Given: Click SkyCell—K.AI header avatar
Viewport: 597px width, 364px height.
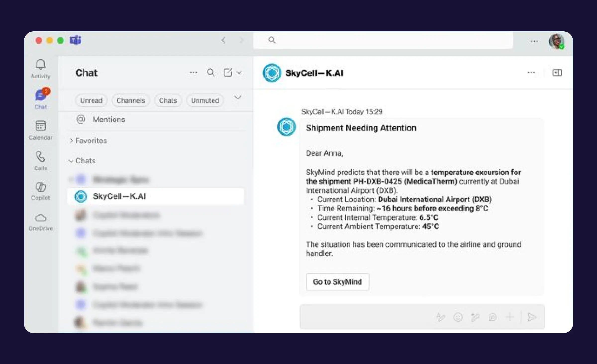Looking at the screenshot, I should pos(272,73).
